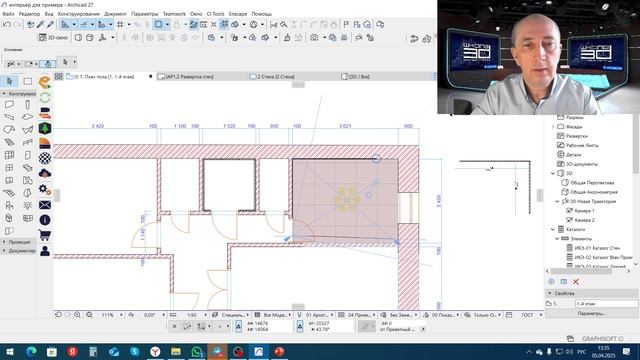Click the Параметры... button
The image size is (640, 360).
click(x=591, y=313)
